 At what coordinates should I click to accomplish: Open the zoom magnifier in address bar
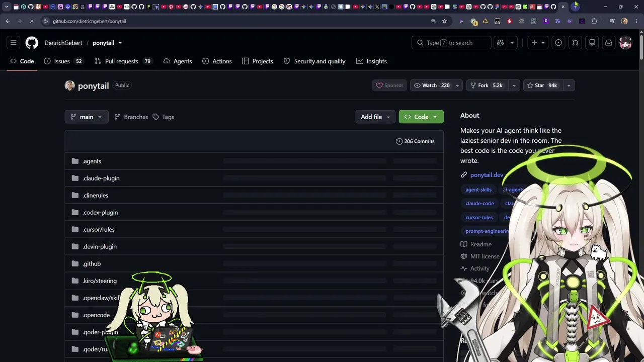tap(433, 21)
